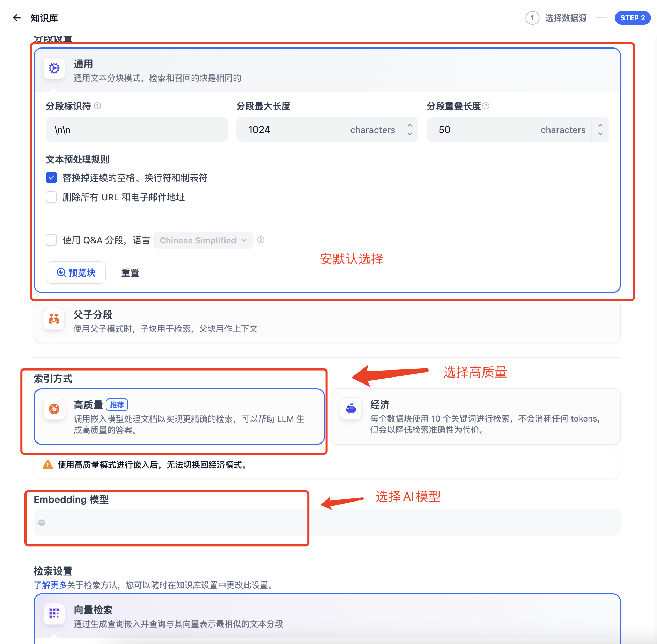Increase 分段最大长度 with the up stepper

tap(410, 126)
